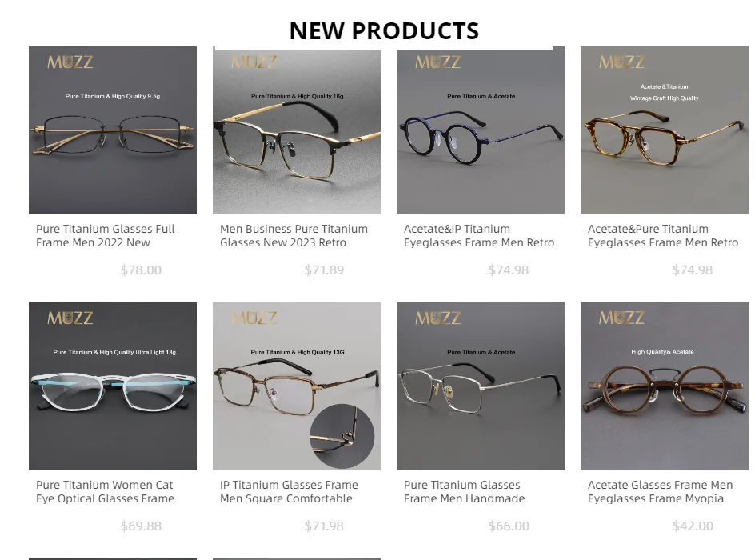Viewport: 755px width, 560px height.
Task: Open Pure Titanium Glasses Full Frame product image
Action: coord(113,130)
